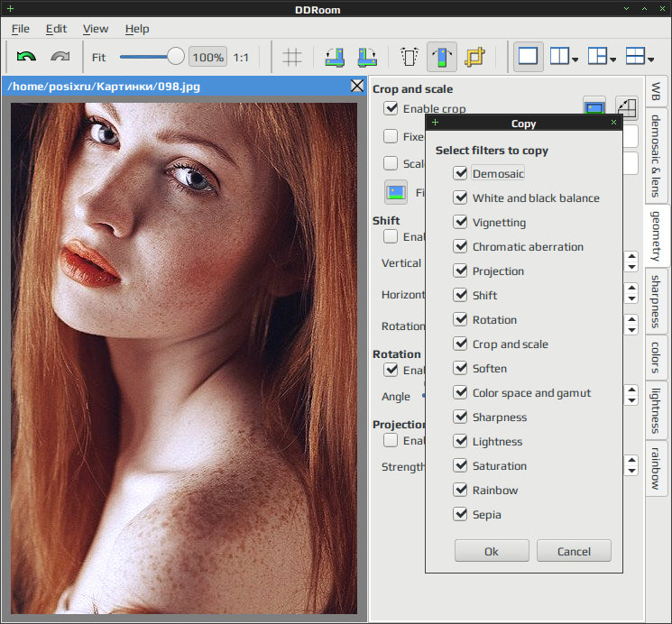Set zoom to 100% button
672x624 pixels.
207,57
